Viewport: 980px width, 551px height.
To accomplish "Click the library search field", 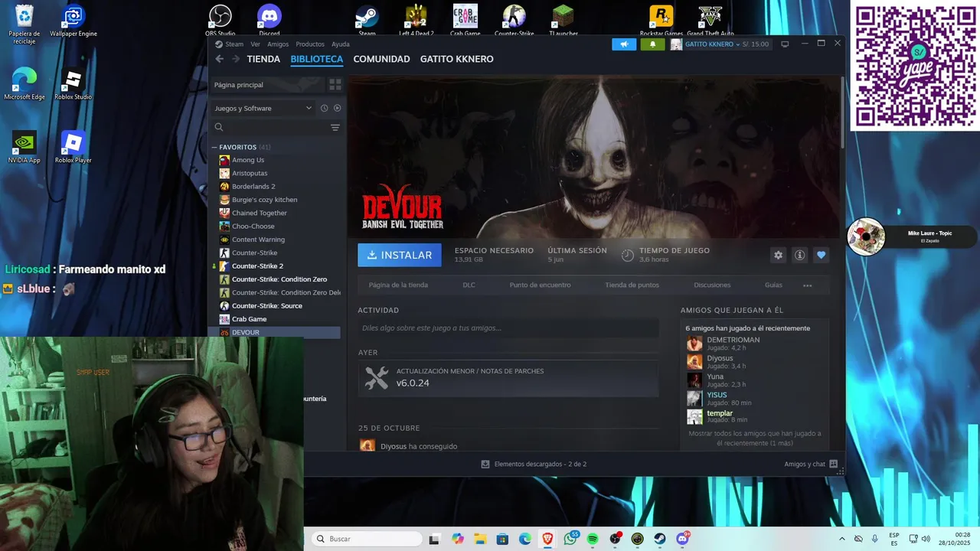I will [x=269, y=127].
